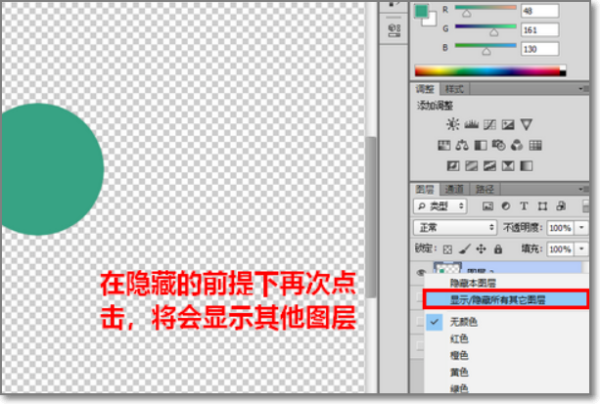The width and height of the screenshot is (600, 404).
Task: Filter layers list for type layers (T icon)
Action: click(x=524, y=206)
